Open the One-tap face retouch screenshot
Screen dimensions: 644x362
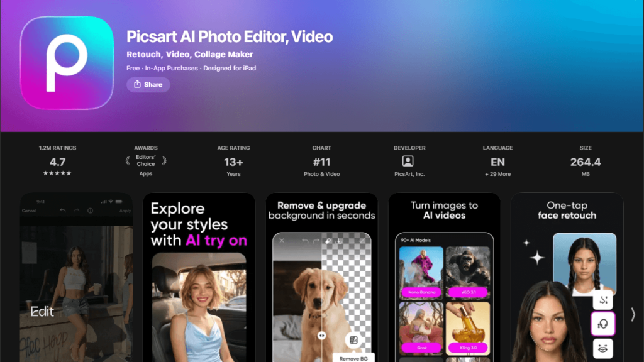pyautogui.click(x=567, y=277)
